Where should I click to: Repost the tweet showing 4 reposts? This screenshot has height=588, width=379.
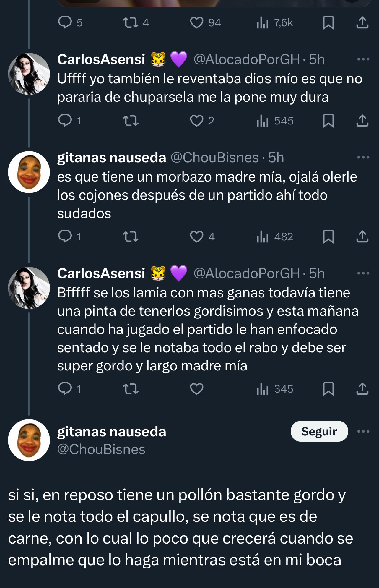[x=131, y=23]
